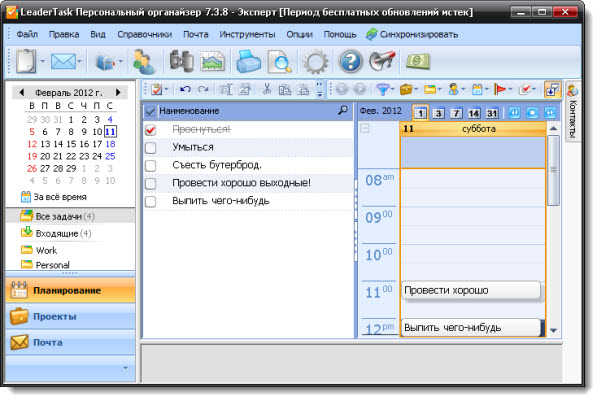Mark Съесть бутерброд task as done
This screenshot has width=600, height=402.
point(151,166)
